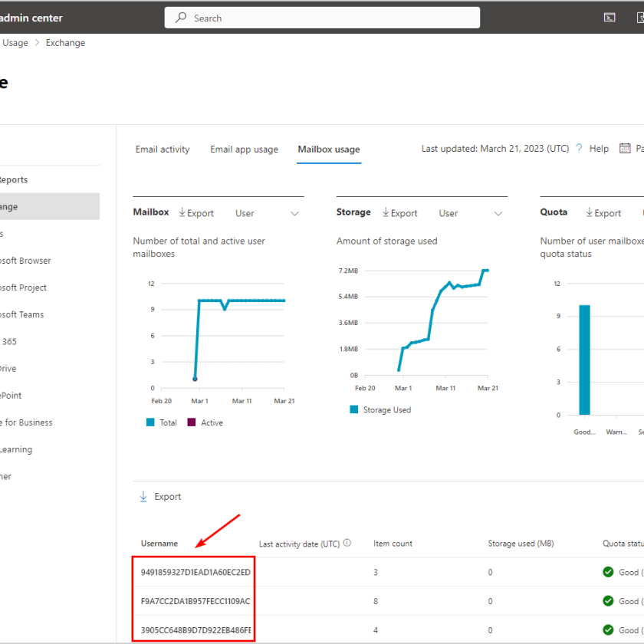Select the highlighted Exchange sidebar item
The width and height of the screenshot is (644, 644).
click(x=50, y=206)
